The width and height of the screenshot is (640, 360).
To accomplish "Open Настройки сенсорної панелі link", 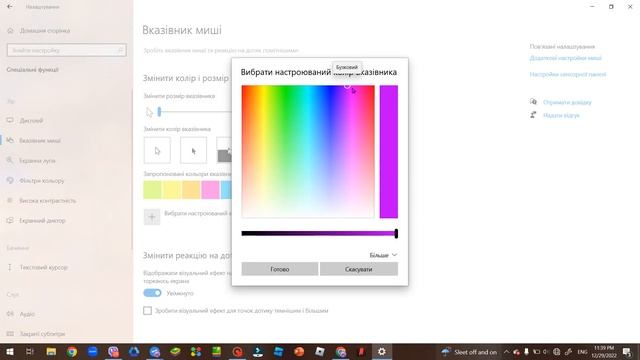I will (x=568, y=74).
